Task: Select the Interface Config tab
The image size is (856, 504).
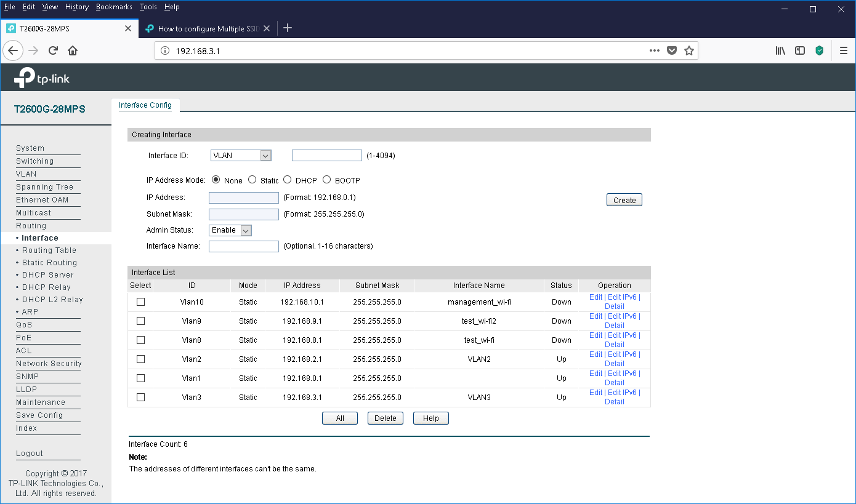Action: click(145, 105)
